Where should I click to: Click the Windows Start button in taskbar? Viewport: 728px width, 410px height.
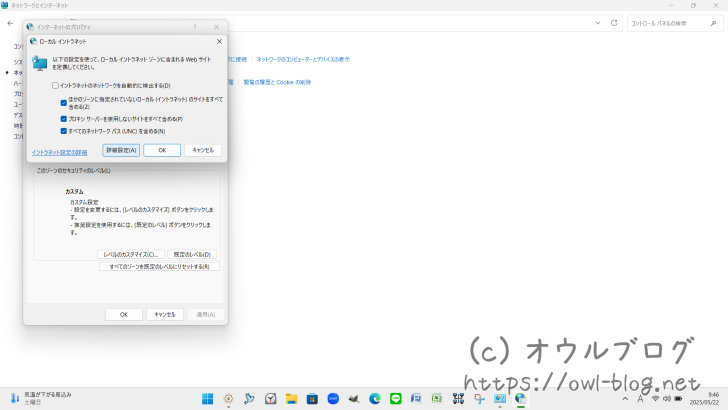point(207,398)
